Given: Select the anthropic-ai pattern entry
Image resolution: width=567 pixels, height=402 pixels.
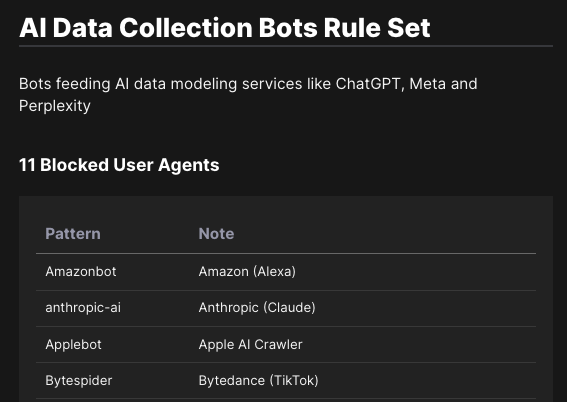Looking at the screenshot, I should coord(83,308).
